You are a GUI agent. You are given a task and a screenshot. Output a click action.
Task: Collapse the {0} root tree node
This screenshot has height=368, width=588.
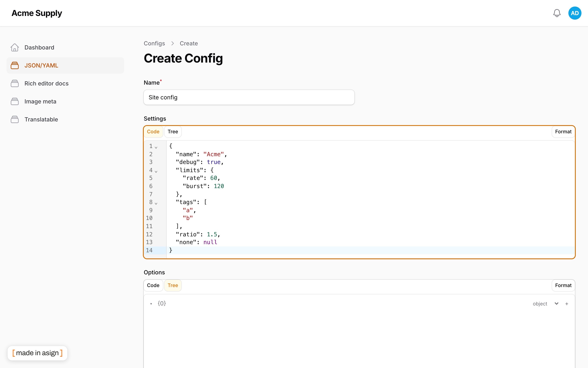(x=151, y=304)
